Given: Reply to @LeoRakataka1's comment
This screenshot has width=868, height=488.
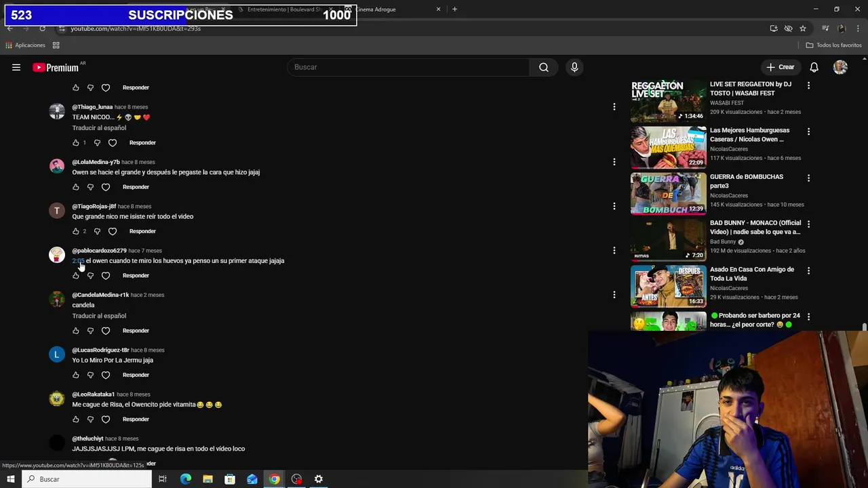Looking at the screenshot, I should pos(136,420).
